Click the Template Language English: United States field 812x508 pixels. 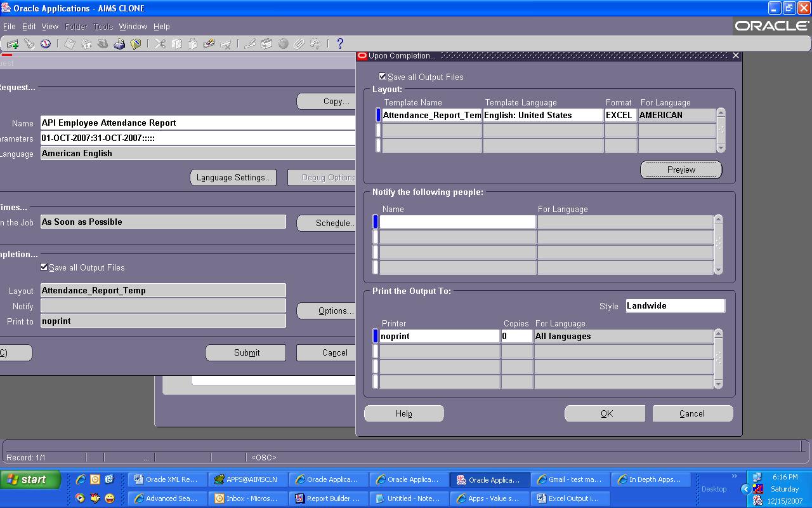[543, 115]
